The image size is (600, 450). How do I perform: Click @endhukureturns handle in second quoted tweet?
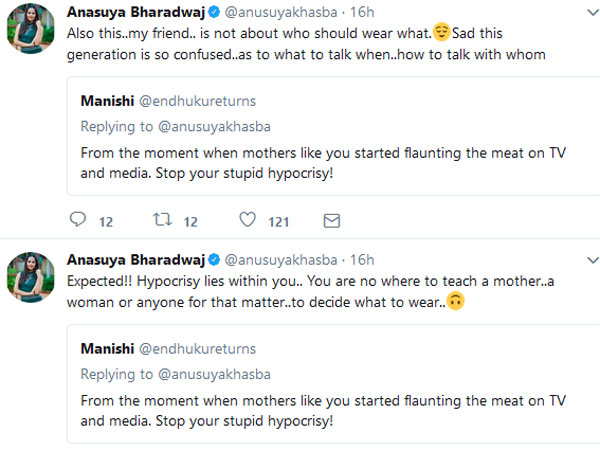[x=198, y=349]
